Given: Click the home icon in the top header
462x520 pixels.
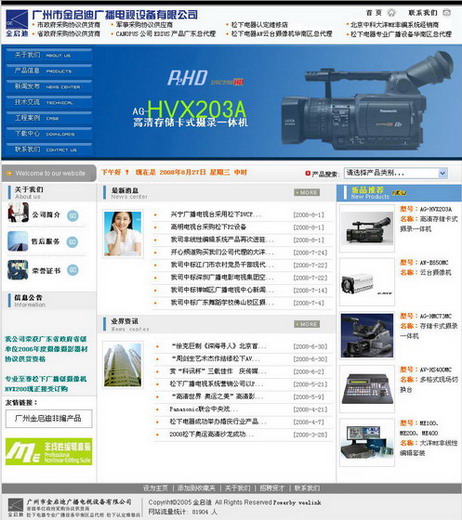Looking at the screenshot, I should coord(391,13).
